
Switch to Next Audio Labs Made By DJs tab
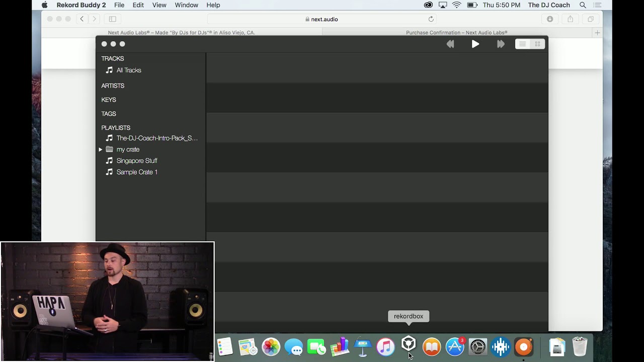point(182,33)
